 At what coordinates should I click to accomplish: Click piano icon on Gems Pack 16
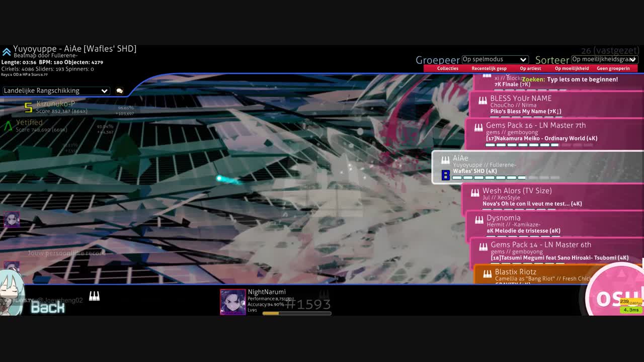pos(478,128)
